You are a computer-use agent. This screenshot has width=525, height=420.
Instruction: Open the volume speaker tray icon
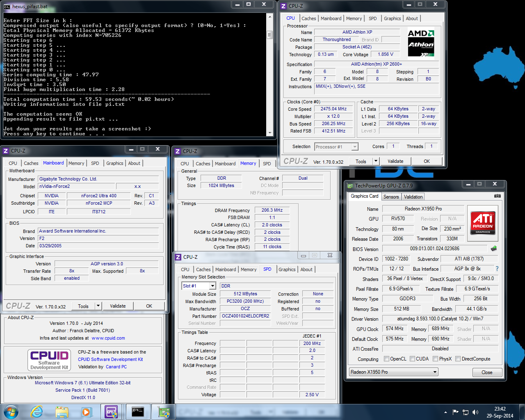pyautogui.click(x=475, y=412)
